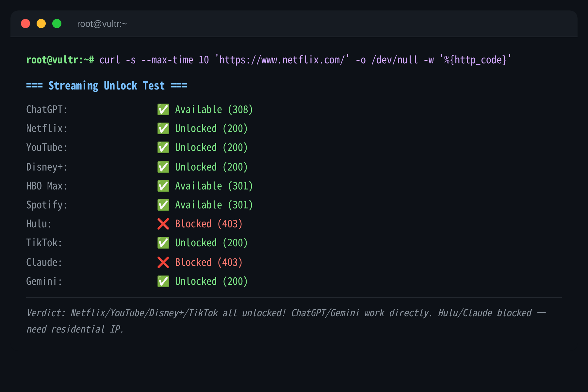Click Unlocked (200) in Disney+ row

tap(211, 167)
